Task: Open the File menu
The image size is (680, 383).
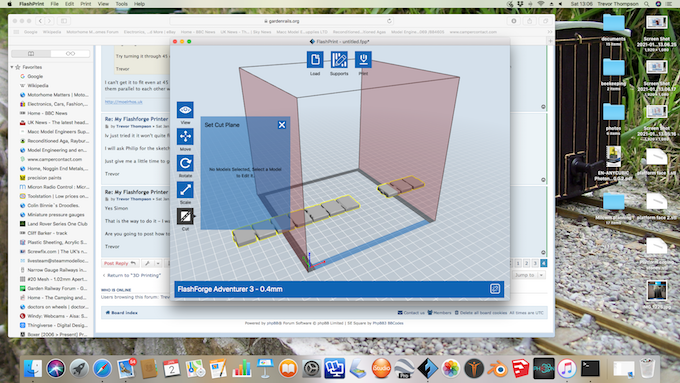Action: [54, 4]
